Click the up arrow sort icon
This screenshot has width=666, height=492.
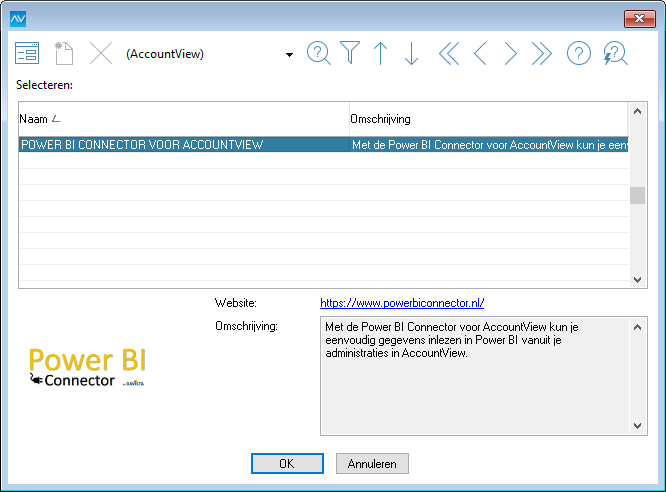tap(381, 53)
